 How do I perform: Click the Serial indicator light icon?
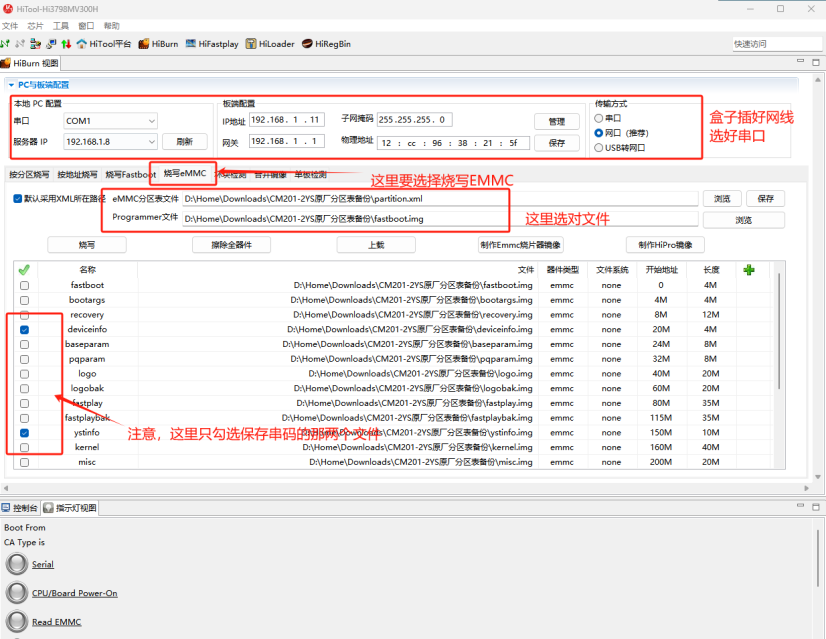point(17,564)
